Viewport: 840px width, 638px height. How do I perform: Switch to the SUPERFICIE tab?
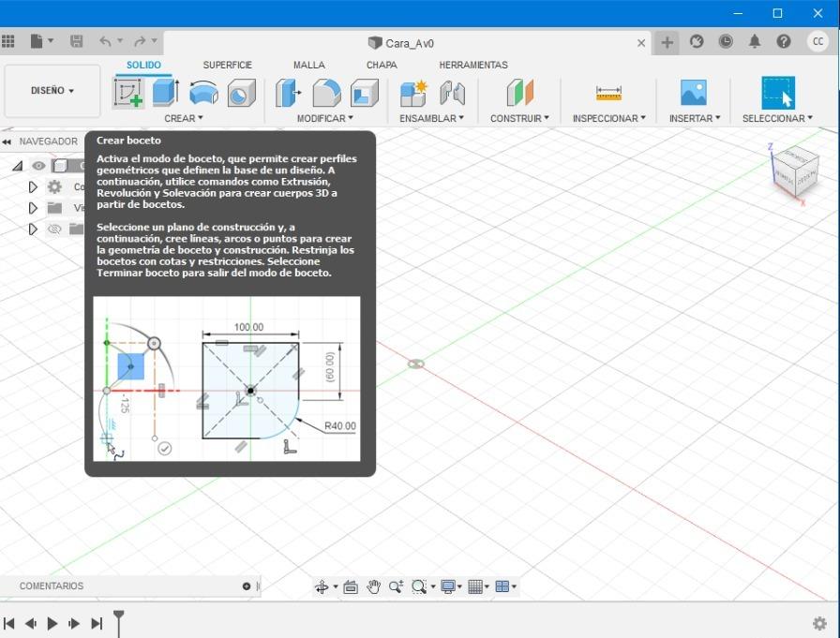227,65
